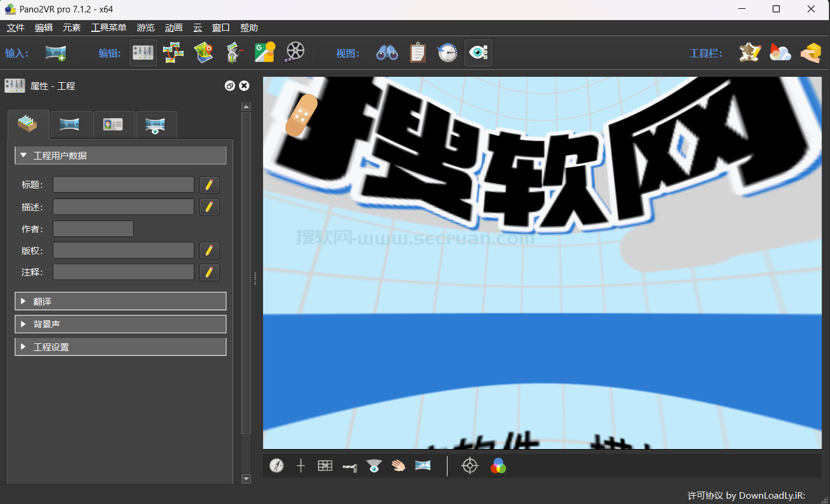Click the 标题 text field

(x=124, y=184)
